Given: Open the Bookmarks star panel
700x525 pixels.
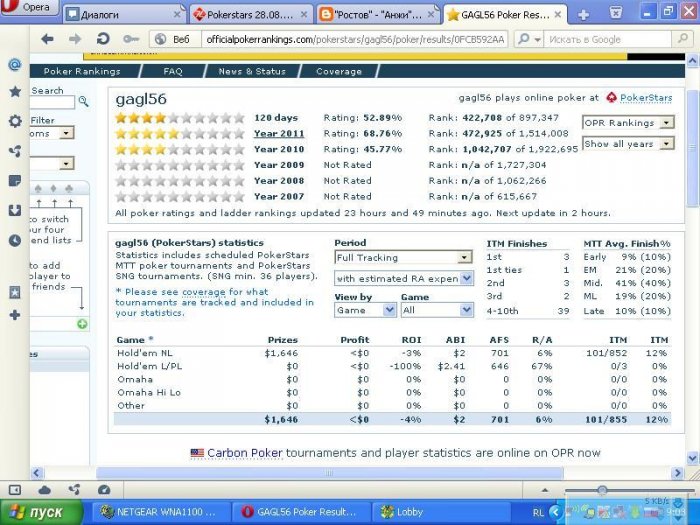Looking at the screenshot, I should (x=15, y=92).
